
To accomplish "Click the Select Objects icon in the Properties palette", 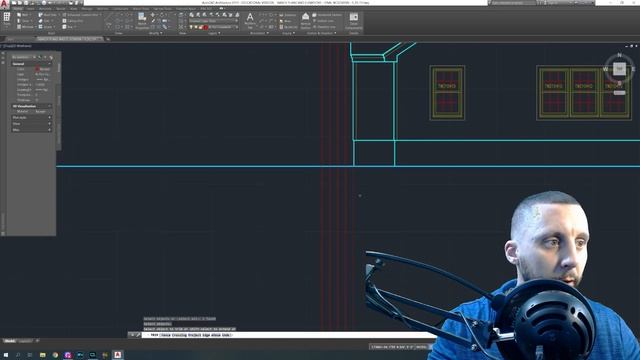I will point(45,57).
